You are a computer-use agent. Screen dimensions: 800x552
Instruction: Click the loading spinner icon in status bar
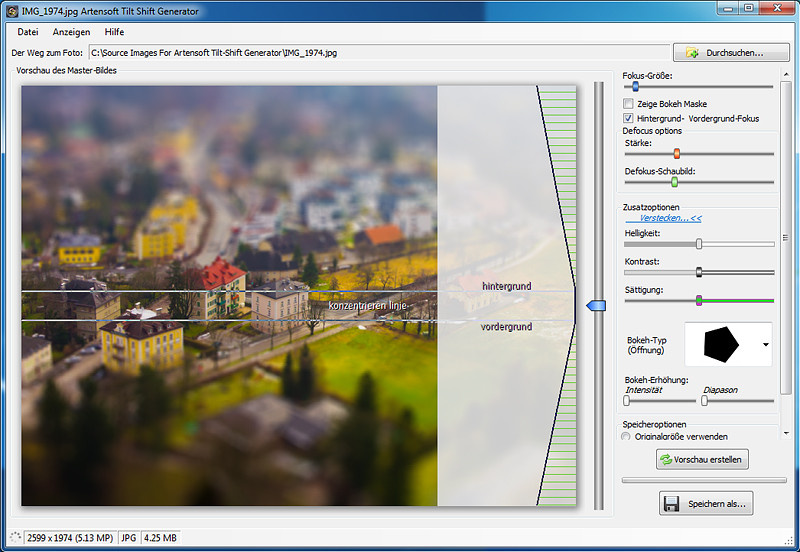tap(14, 538)
